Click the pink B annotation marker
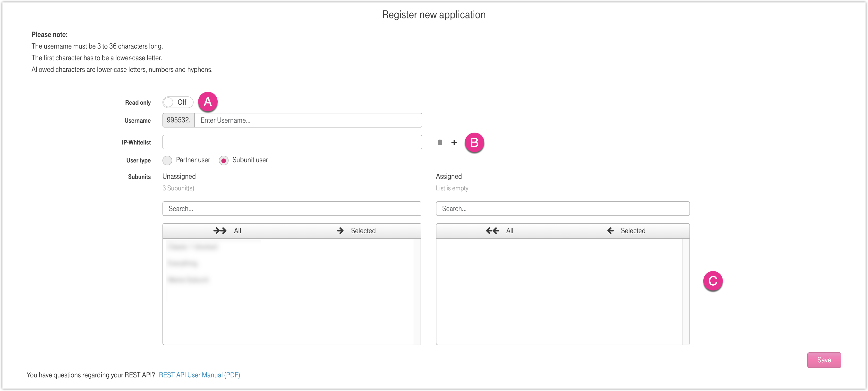The height and width of the screenshot is (391, 868). click(474, 143)
